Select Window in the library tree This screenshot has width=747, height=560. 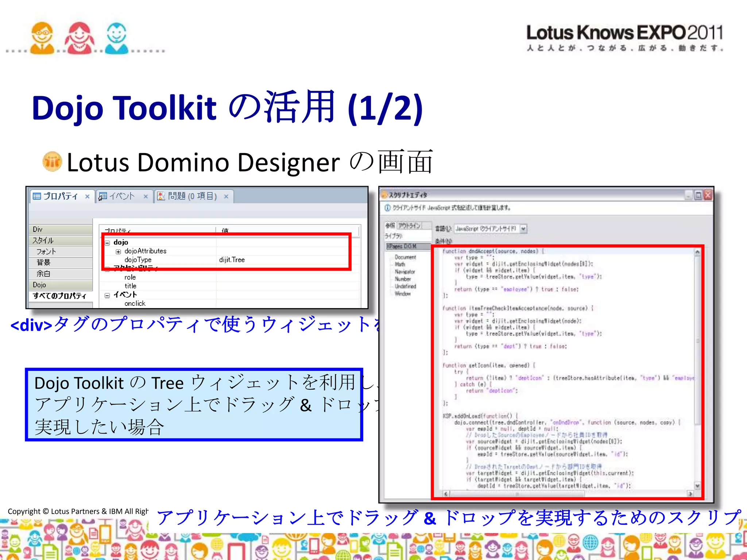(x=403, y=294)
